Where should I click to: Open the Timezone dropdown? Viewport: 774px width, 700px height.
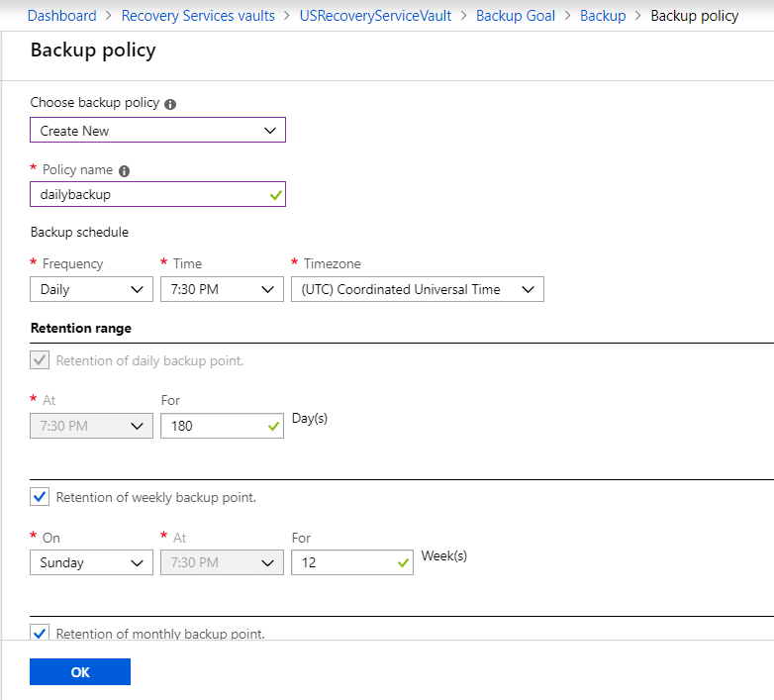[x=418, y=289]
